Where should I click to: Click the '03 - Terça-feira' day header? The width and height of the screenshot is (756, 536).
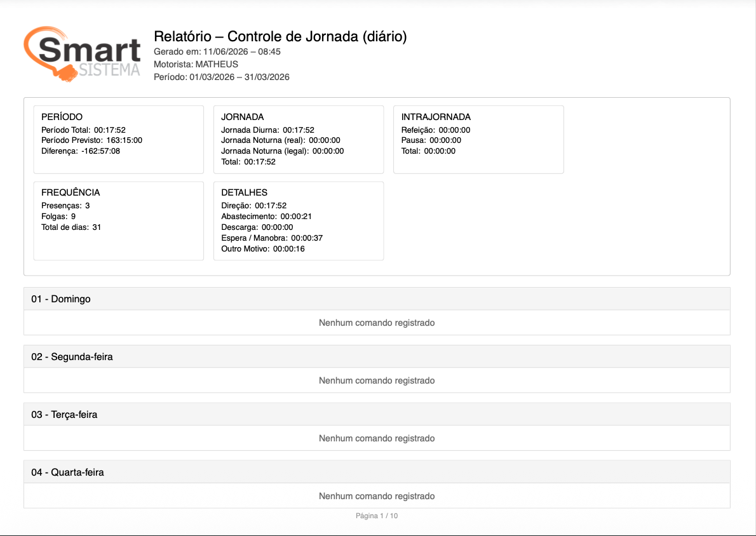point(377,415)
